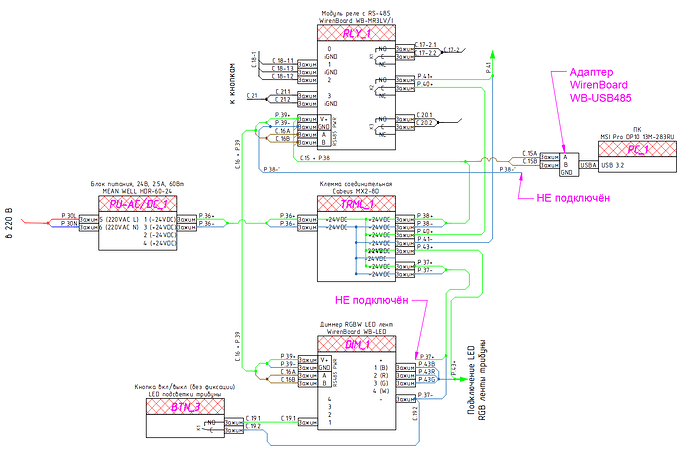Click the 'P.30L' input wire label
The width and height of the screenshot is (690, 452).
69,216
